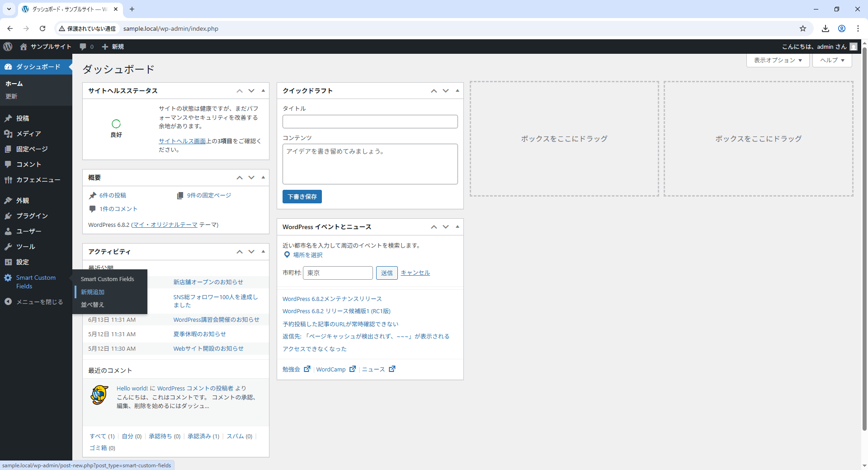
Task: Open the プラグイン plug icon
Action: point(8,216)
